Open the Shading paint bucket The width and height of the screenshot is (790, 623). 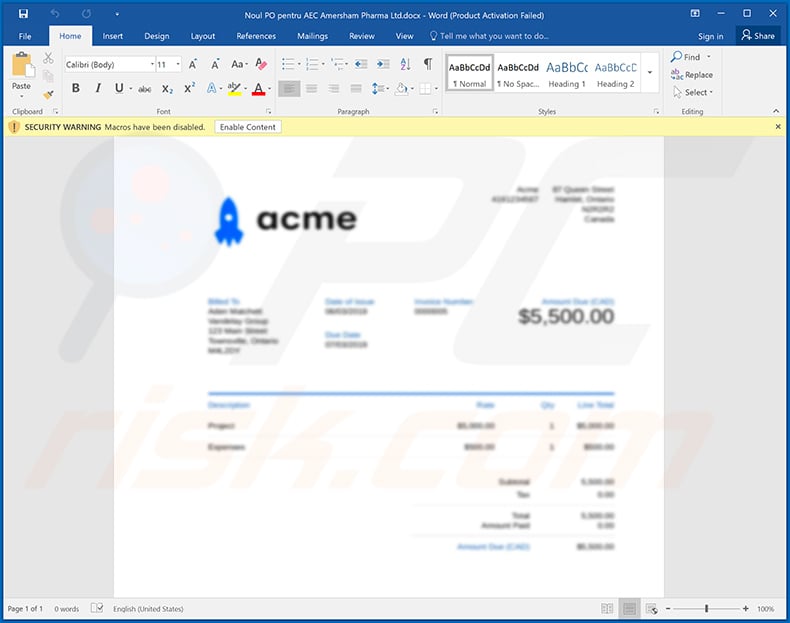click(402, 89)
